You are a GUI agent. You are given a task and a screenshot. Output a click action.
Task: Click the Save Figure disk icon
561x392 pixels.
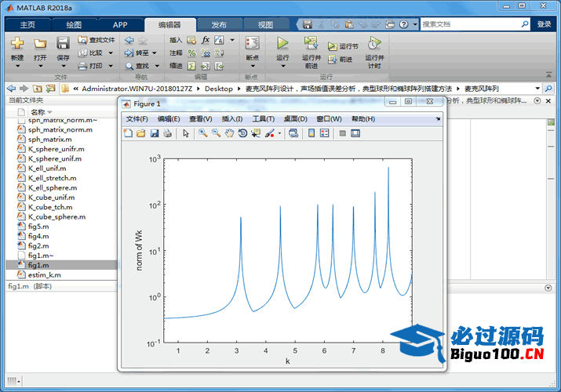pyautogui.click(x=155, y=133)
